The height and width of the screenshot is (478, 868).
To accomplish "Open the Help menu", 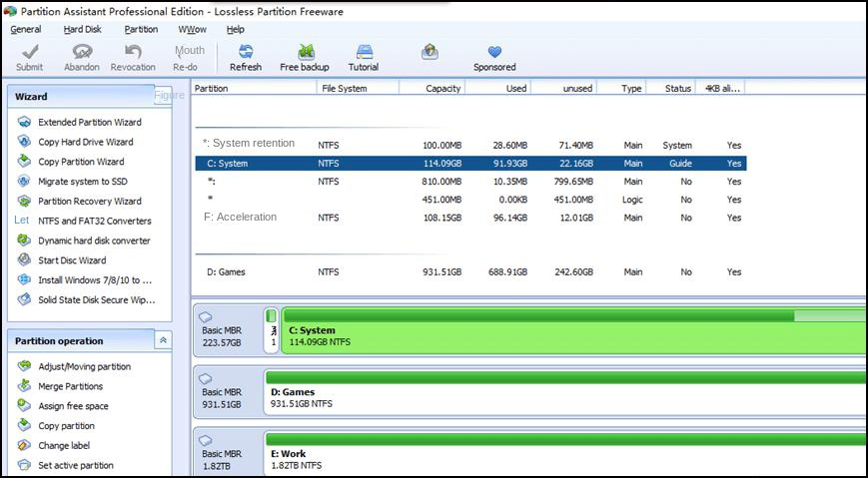I will (236, 29).
